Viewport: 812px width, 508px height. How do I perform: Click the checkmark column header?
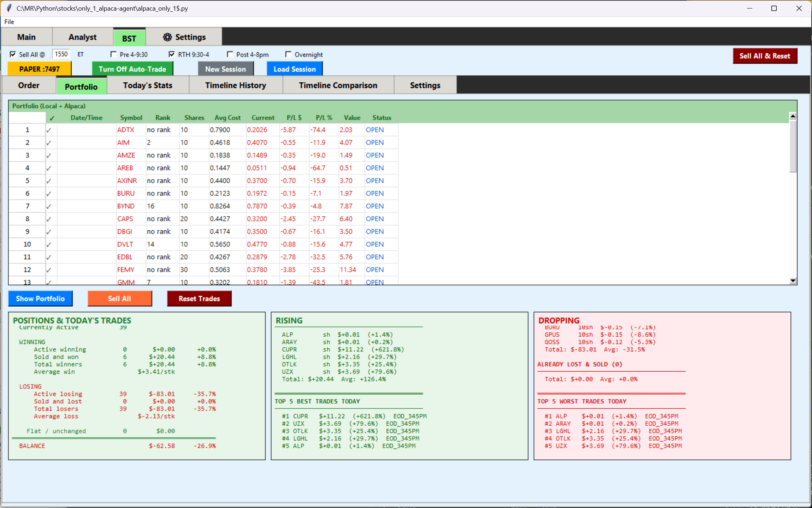[x=52, y=118]
